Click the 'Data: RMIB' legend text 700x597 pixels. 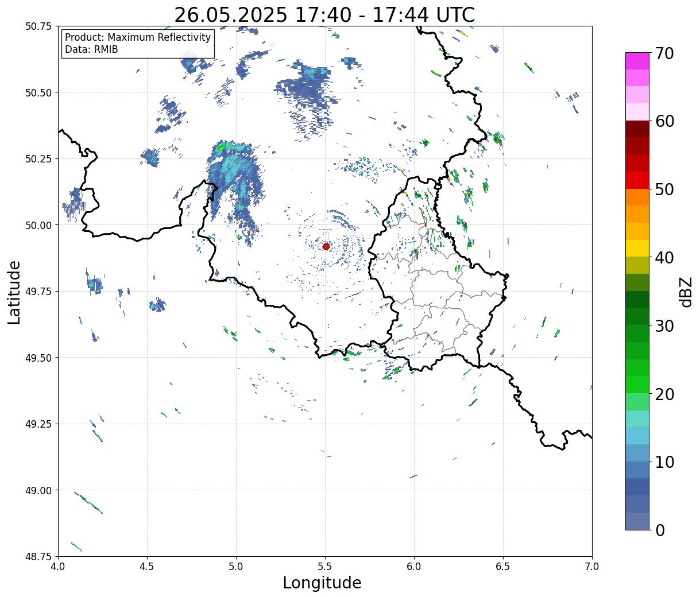coord(91,49)
